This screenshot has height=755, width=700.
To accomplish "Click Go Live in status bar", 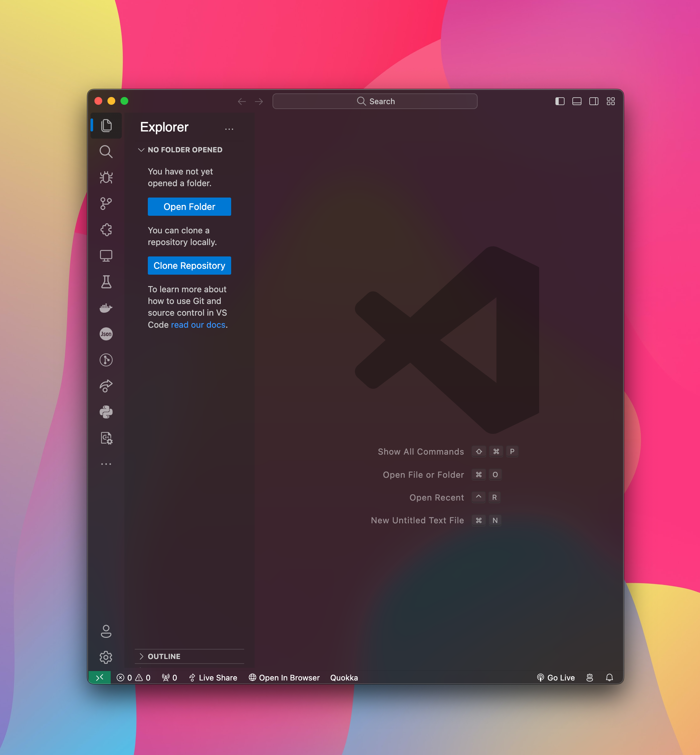I will [556, 677].
